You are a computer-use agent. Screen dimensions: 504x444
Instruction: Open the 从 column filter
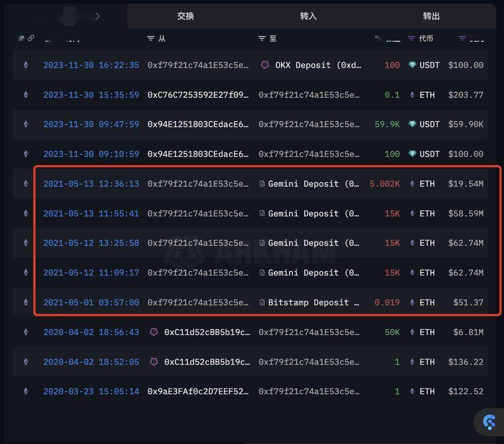point(151,38)
